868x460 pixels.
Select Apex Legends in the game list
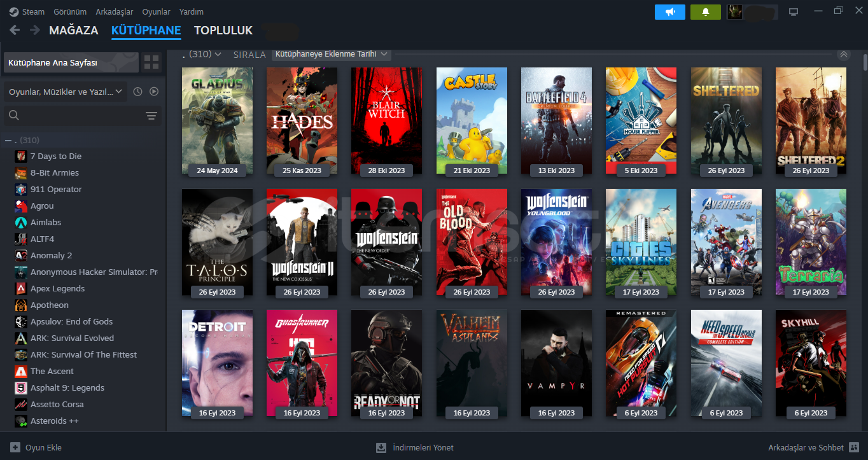click(57, 288)
